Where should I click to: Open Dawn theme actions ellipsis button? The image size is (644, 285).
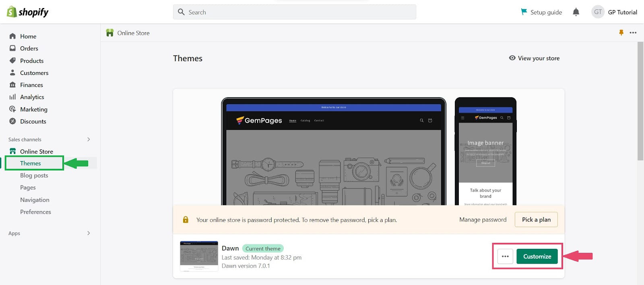[x=505, y=256]
